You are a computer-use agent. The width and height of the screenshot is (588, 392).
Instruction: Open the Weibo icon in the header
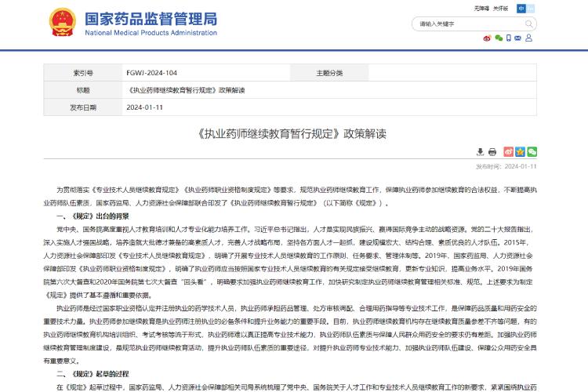487,38
